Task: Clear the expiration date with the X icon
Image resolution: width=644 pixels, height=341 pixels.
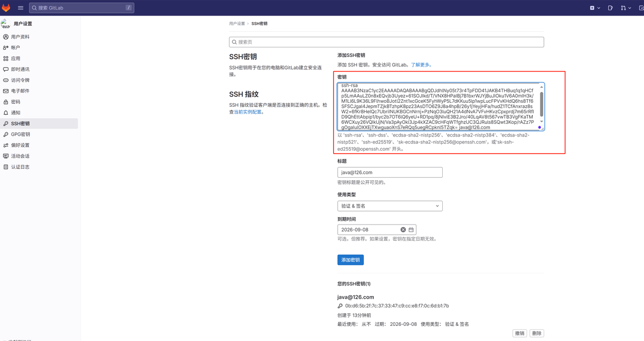Action: pyautogui.click(x=403, y=230)
